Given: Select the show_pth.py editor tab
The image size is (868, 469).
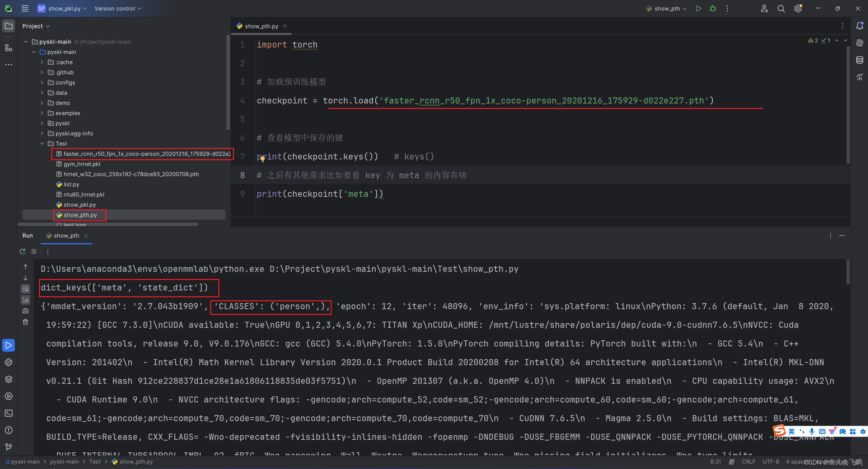Looking at the screenshot, I should [261, 26].
